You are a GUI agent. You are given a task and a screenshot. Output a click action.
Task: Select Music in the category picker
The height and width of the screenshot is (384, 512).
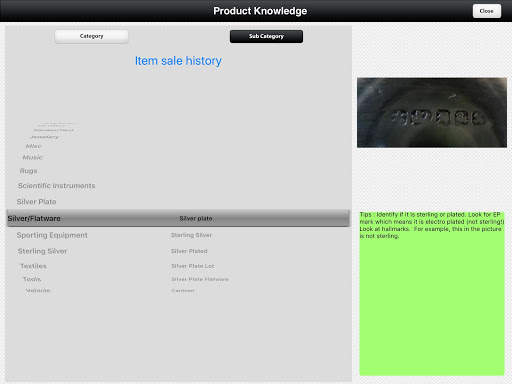pyautogui.click(x=33, y=157)
